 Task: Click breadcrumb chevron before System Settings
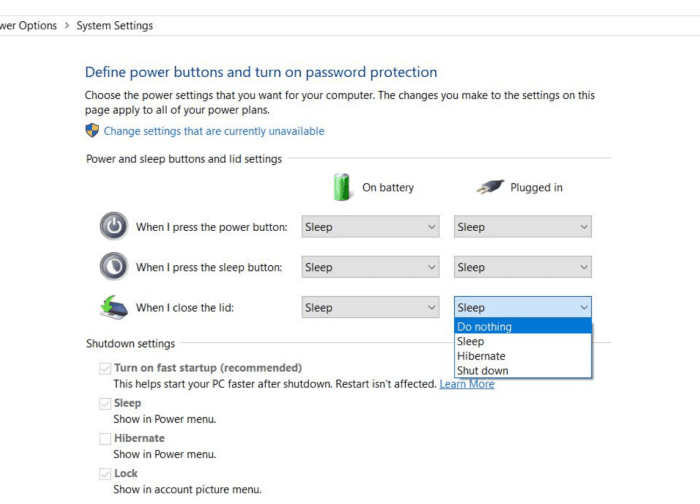67,25
